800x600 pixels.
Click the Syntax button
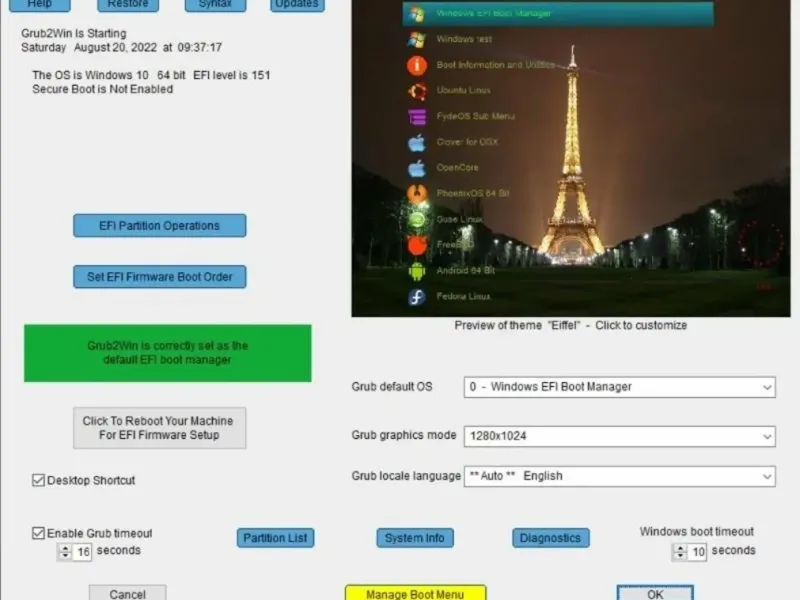[215, 5]
